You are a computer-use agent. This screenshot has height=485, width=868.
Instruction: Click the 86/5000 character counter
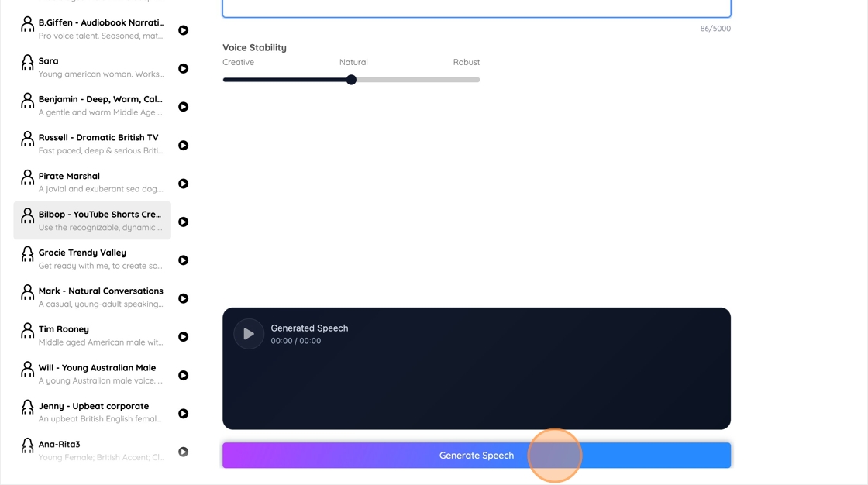[715, 29]
